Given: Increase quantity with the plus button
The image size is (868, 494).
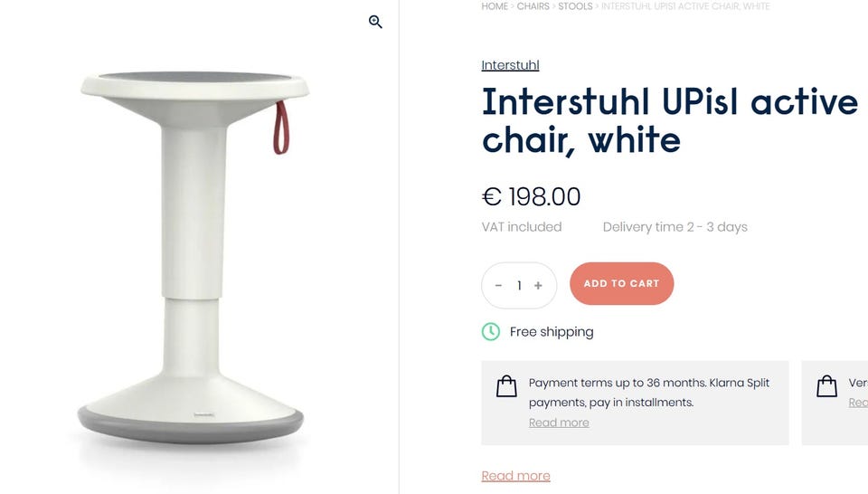Looking at the screenshot, I should tap(538, 285).
